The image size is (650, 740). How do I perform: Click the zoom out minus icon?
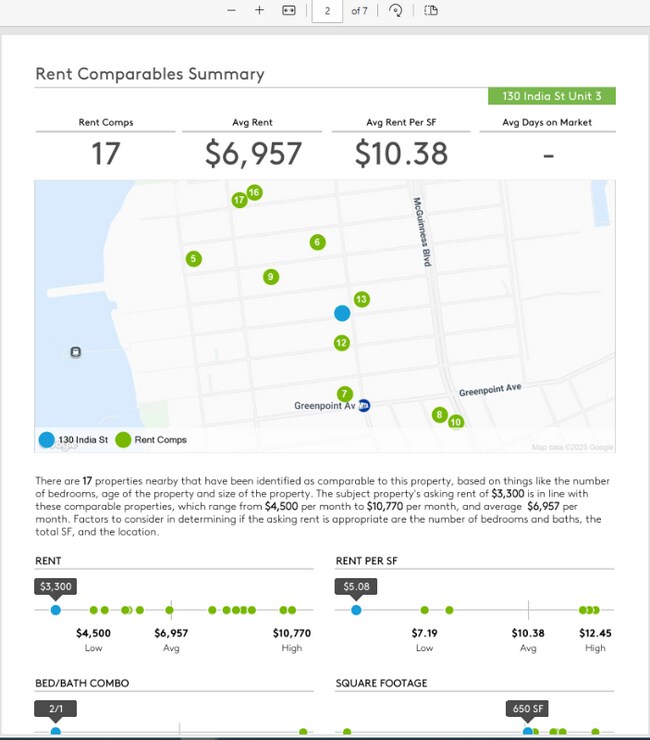click(x=231, y=10)
